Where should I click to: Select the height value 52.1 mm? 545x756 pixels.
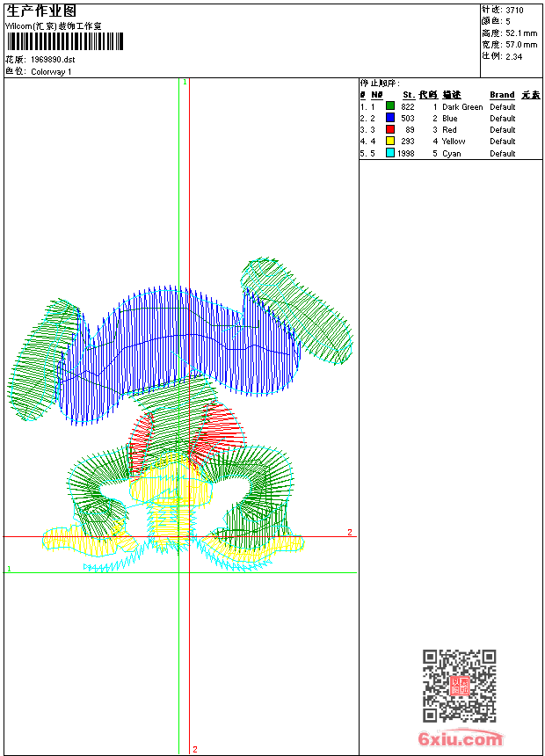(521, 33)
